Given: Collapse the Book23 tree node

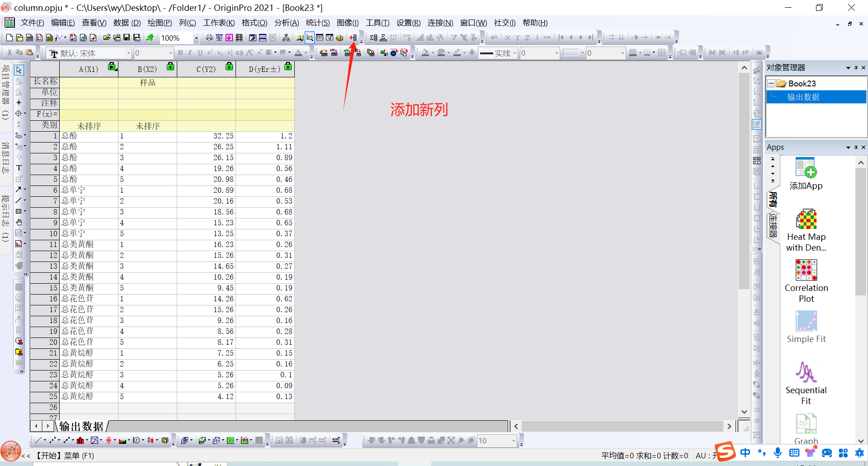Looking at the screenshot, I should coord(771,84).
